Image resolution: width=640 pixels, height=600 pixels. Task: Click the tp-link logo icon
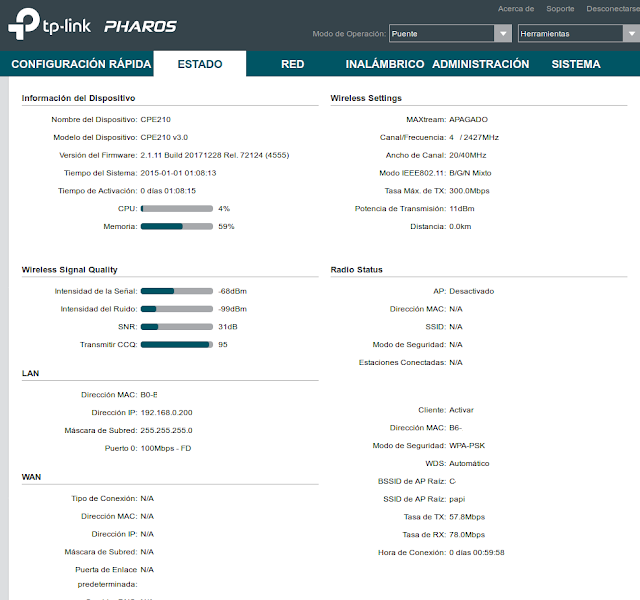pos(24,24)
